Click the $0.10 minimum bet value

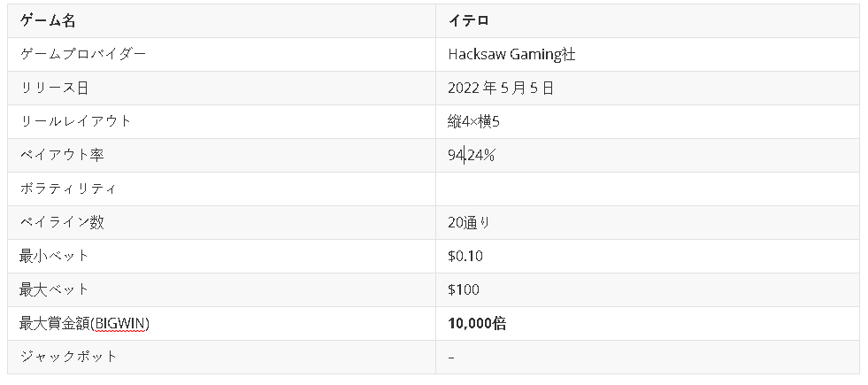point(465,256)
